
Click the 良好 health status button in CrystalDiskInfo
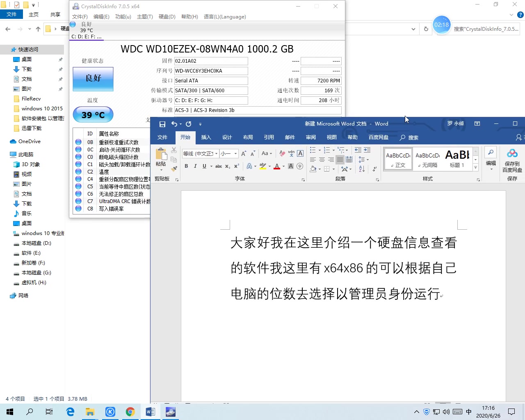point(93,79)
